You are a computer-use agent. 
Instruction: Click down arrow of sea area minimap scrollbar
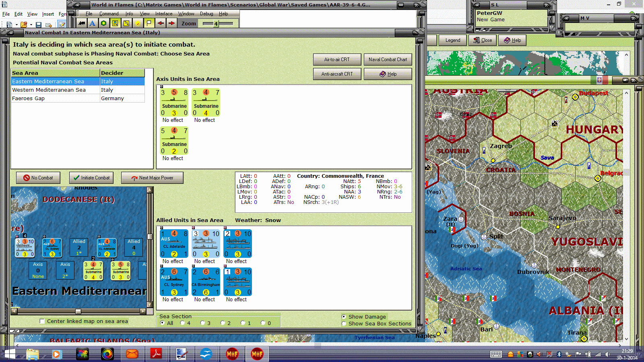tap(150, 304)
